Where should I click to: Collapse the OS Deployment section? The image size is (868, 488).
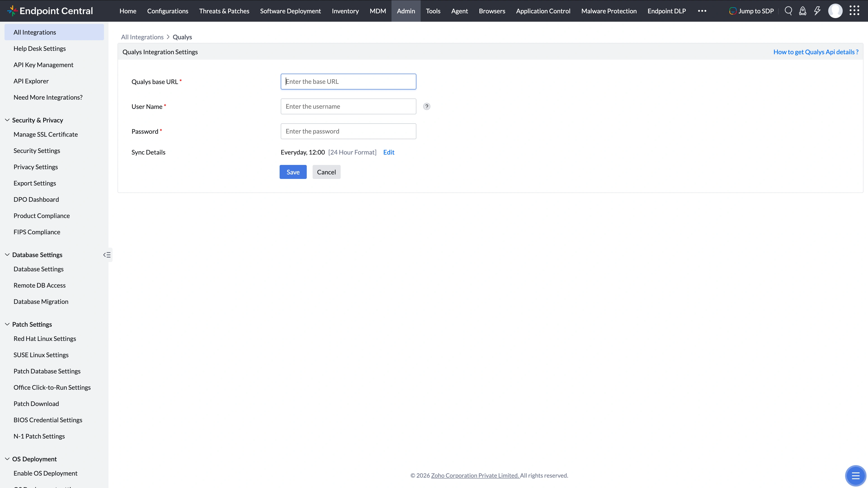[x=7, y=459]
